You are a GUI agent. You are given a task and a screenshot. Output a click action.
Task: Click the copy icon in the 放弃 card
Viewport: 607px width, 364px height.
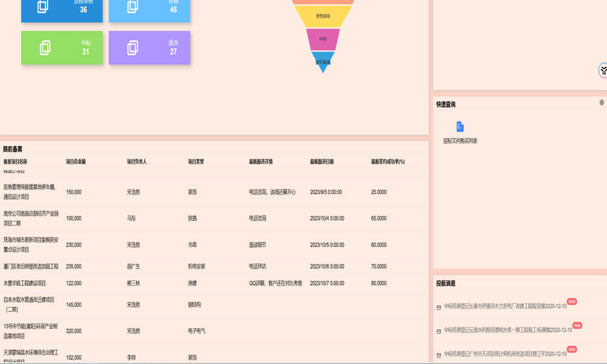(132, 48)
